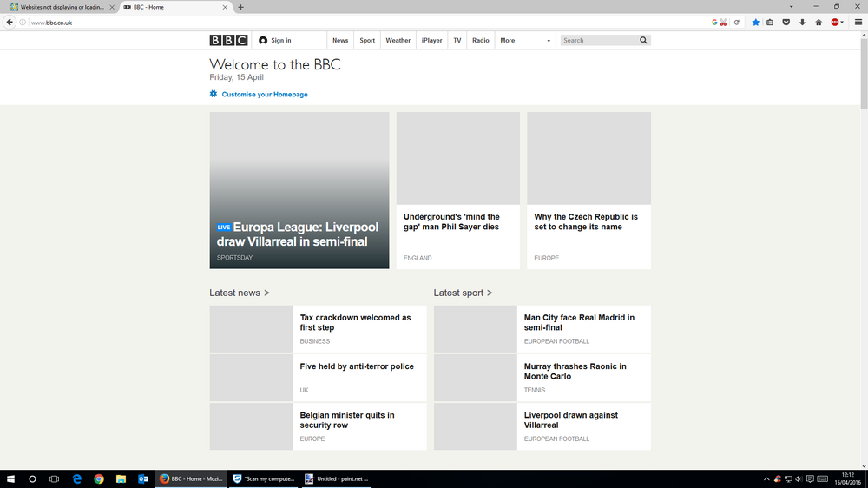Image resolution: width=868 pixels, height=488 pixels.
Task: Open the list all tabs dropdown
Action: pyautogui.click(x=791, y=7)
